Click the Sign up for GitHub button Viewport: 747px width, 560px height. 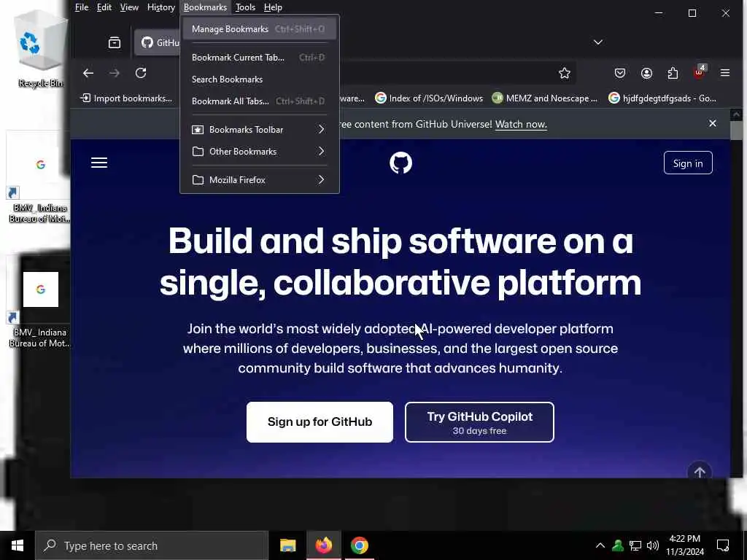[320, 422]
